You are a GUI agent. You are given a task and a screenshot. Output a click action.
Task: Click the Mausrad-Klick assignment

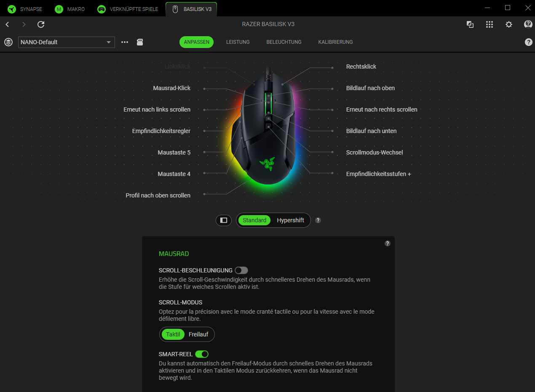[x=172, y=88]
